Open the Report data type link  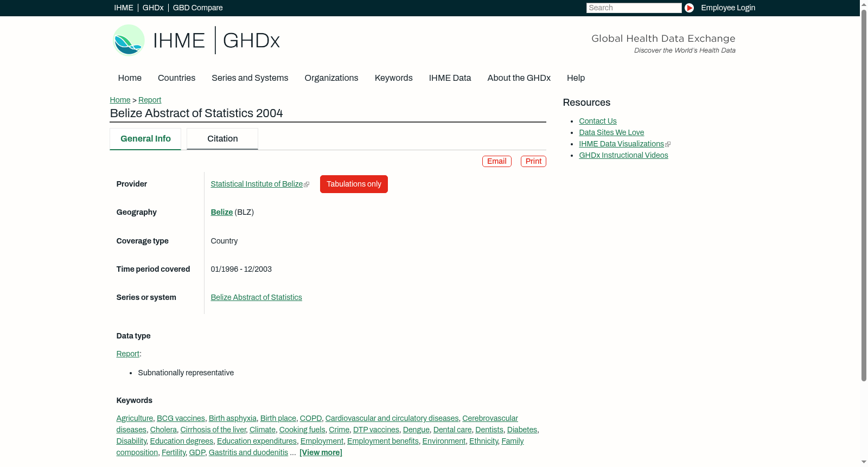pyautogui.click(x=128, y=354)
